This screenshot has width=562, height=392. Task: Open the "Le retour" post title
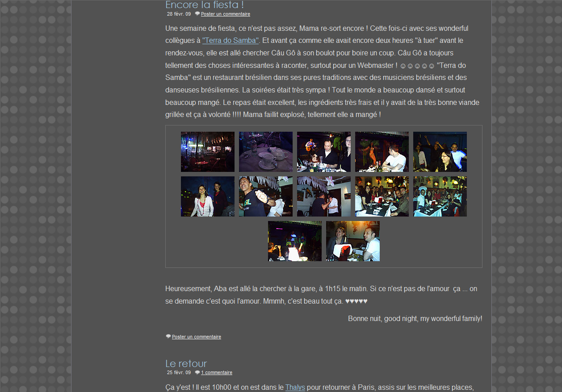pyautogui.click(x=186, y=363)
